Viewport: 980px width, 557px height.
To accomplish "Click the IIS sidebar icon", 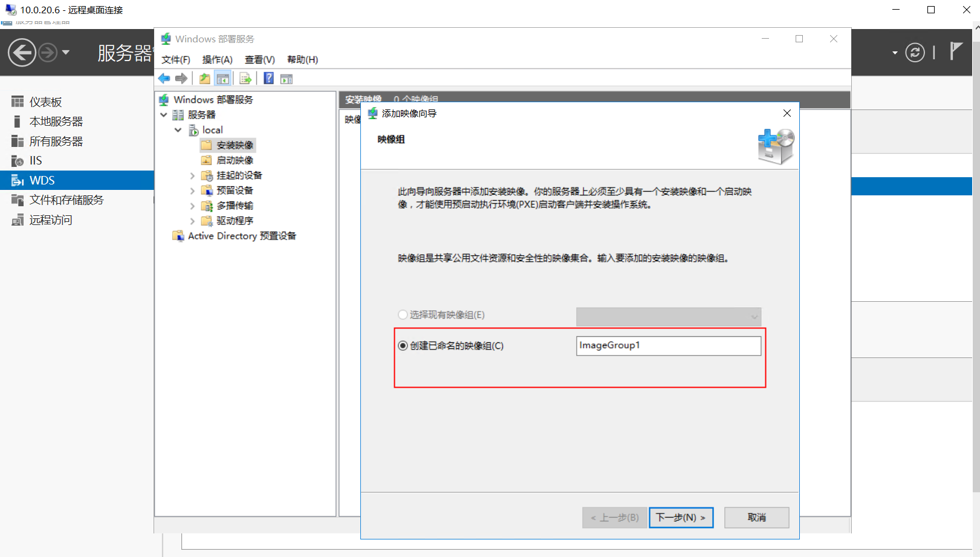I will coord(18,161).
